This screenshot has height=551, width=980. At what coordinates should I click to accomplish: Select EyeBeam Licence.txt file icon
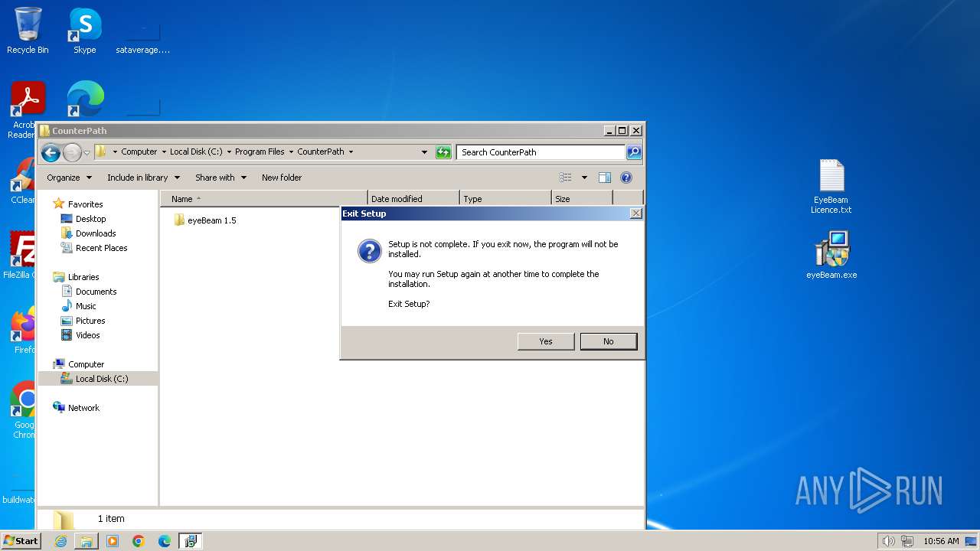[x=831, y=187]
